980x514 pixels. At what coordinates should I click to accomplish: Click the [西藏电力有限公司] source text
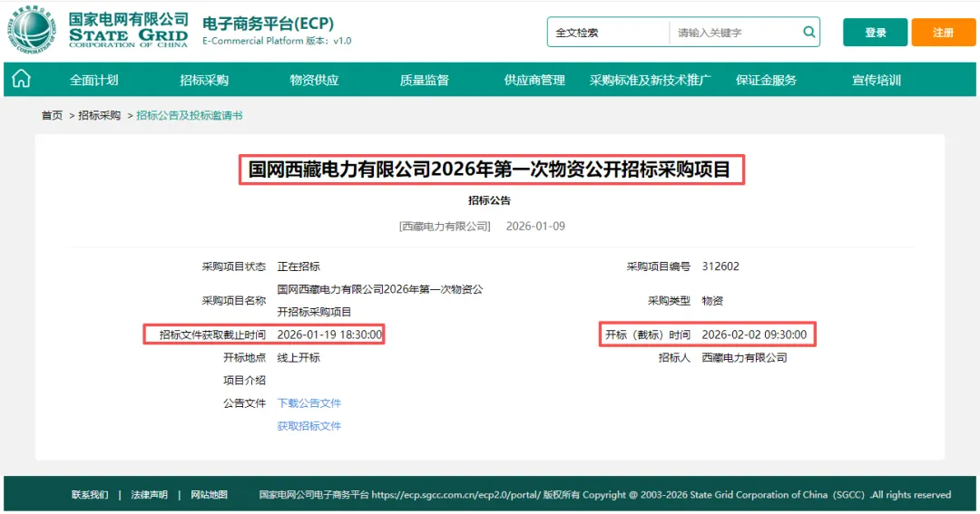click(445, 226)
